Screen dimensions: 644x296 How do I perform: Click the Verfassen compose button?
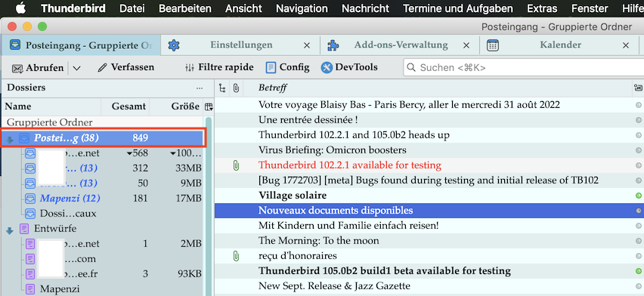tap(125, 67)
